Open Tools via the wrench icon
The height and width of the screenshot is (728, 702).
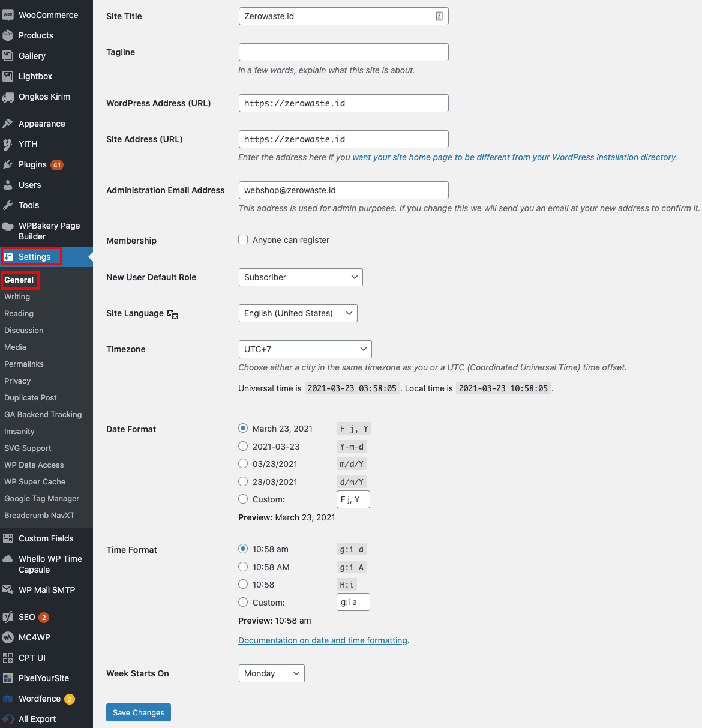pos(8,205)
